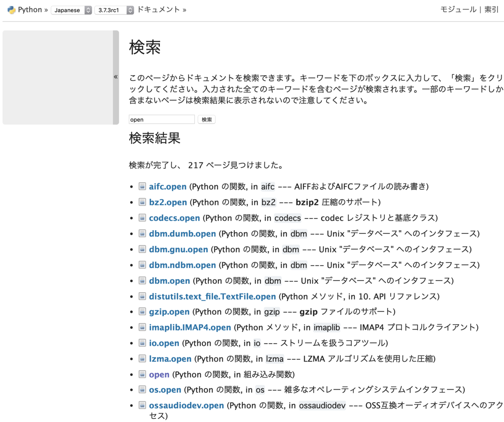Open the dbm.open search result
The image size is (504, 422).
tap(170, 280)
